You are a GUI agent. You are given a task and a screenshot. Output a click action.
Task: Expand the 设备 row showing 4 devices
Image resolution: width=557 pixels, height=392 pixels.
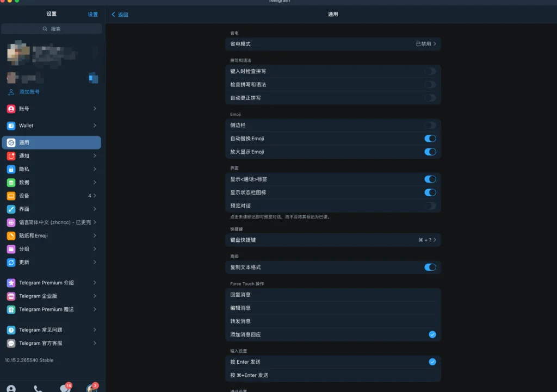(52, 196)
